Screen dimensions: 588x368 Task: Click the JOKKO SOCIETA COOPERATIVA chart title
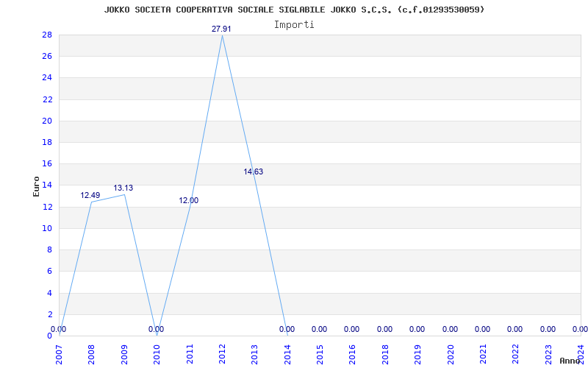[295, 10]
